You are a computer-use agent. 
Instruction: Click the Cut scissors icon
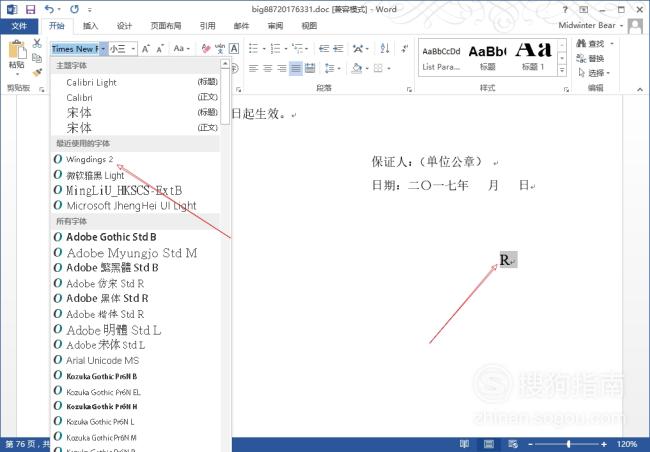coord(37,43)
